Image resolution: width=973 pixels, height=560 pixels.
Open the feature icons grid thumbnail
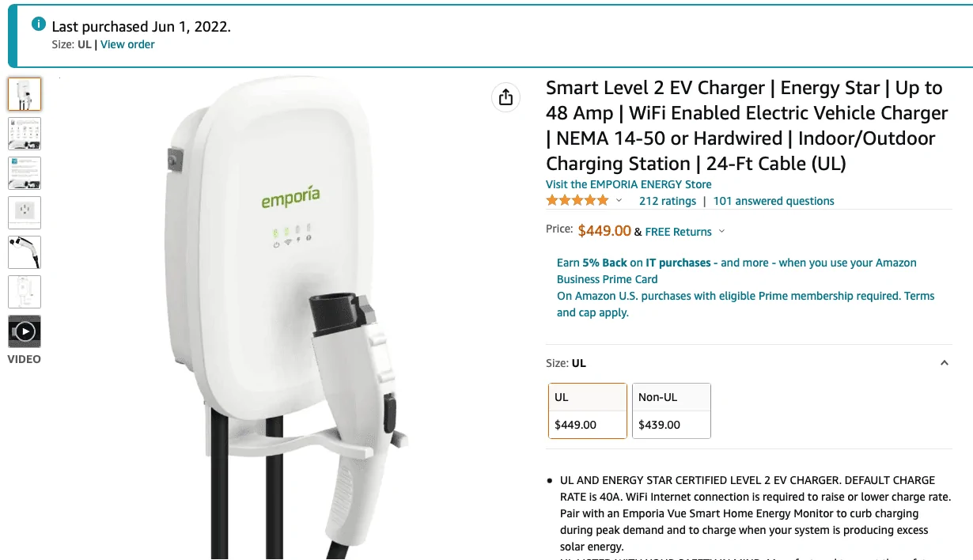point(25,134)
